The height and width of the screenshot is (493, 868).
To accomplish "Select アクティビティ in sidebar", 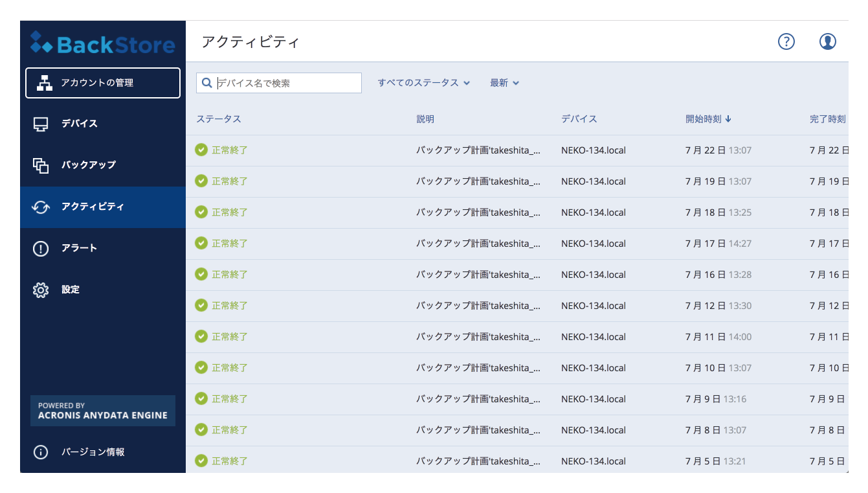I will 103,207.
